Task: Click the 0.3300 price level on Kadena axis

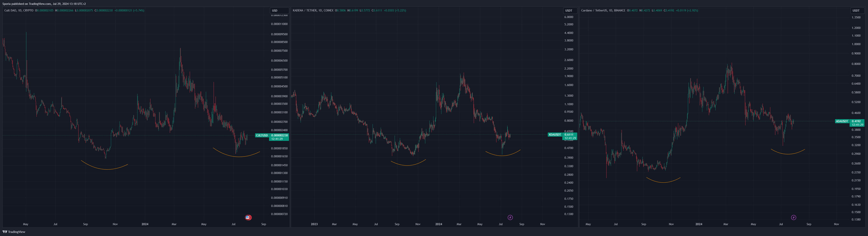Action: tap(569, 166)
